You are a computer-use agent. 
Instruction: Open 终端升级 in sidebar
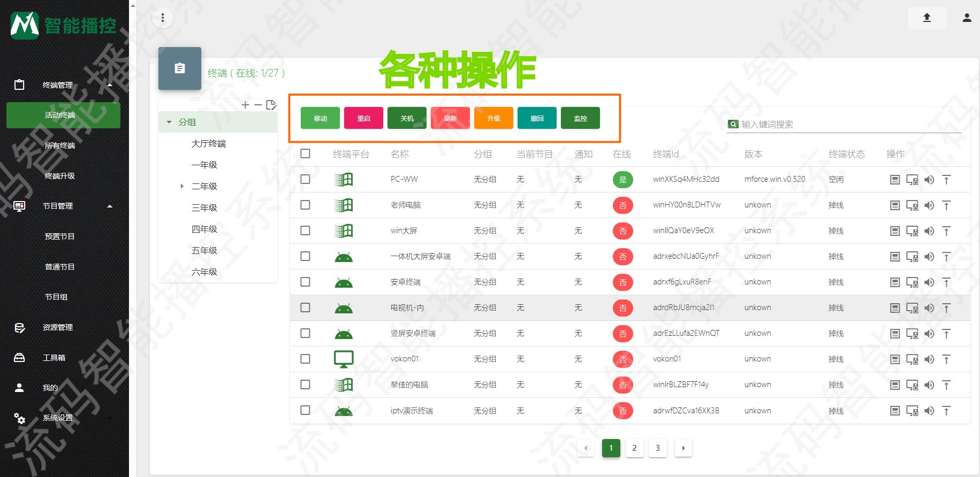click(60, 176)
